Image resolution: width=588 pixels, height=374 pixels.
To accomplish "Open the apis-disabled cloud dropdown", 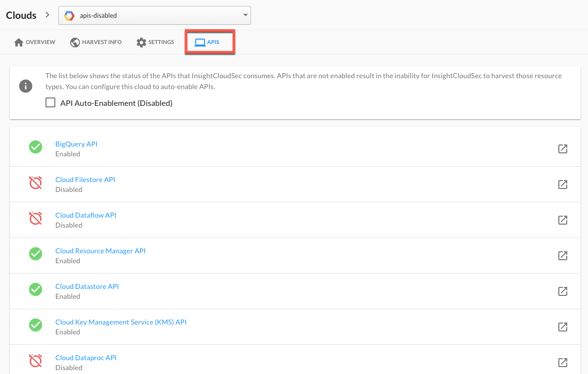I will (x=155, y=15).
